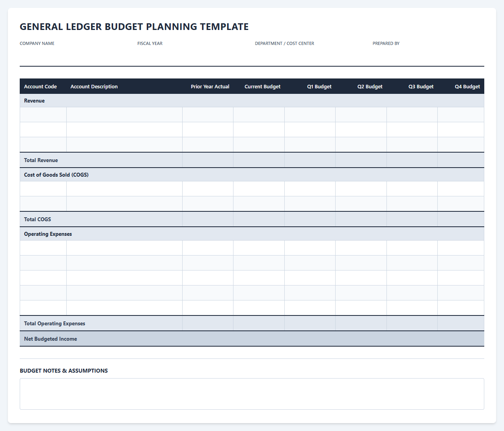Click the Revenue section heading row
The image size is (504, 431).
(x=252, y=101)
